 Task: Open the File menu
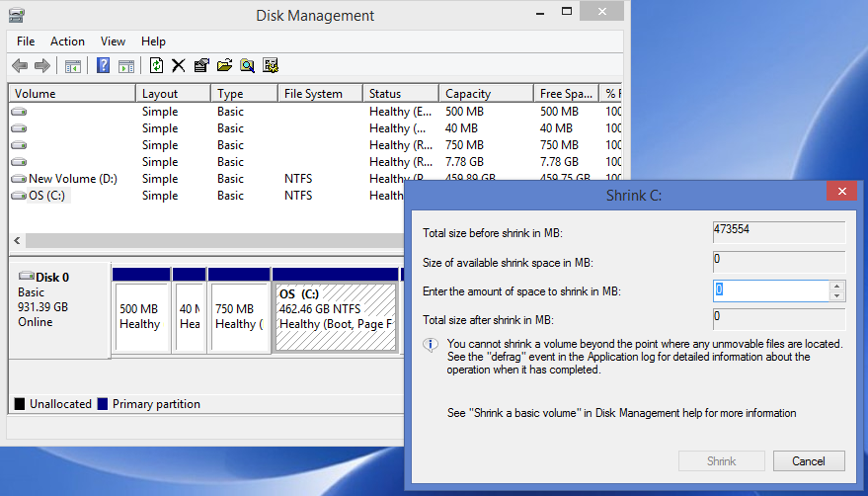tap(26, 41)
